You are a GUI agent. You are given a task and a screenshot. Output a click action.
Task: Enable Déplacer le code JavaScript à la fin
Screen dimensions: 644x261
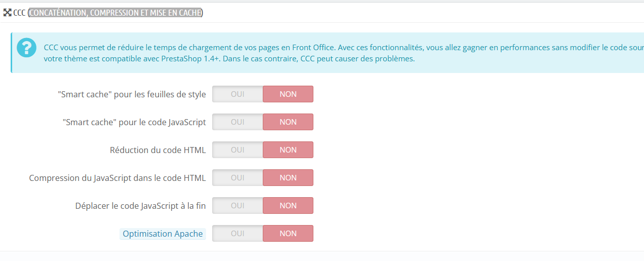(x=237, y=205)
